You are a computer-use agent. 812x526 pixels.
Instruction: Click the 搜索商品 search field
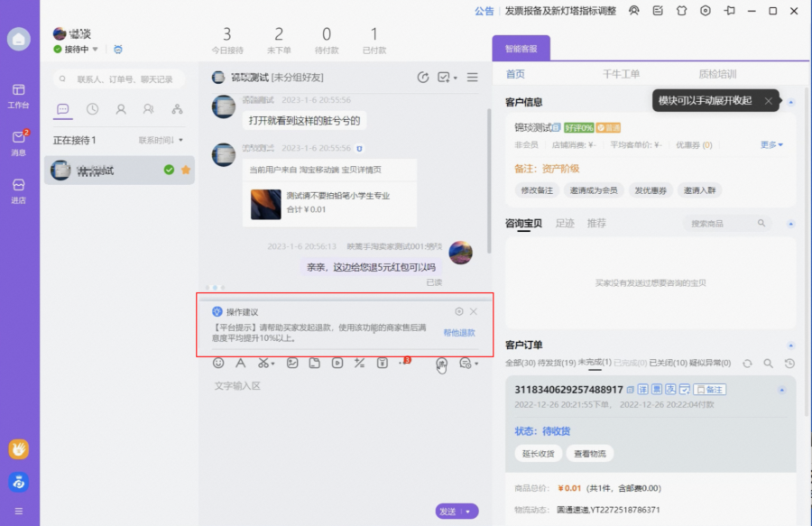click(x=727, y=223)
